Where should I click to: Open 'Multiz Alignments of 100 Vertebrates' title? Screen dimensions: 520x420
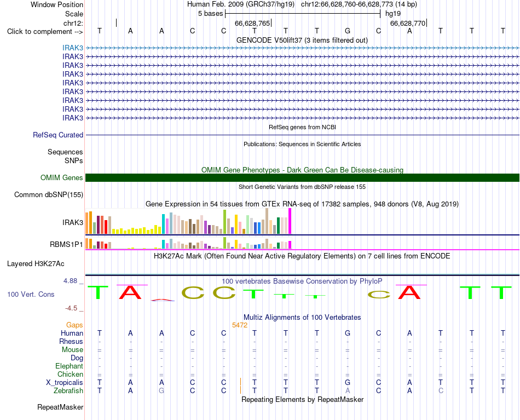pos(302,317)
